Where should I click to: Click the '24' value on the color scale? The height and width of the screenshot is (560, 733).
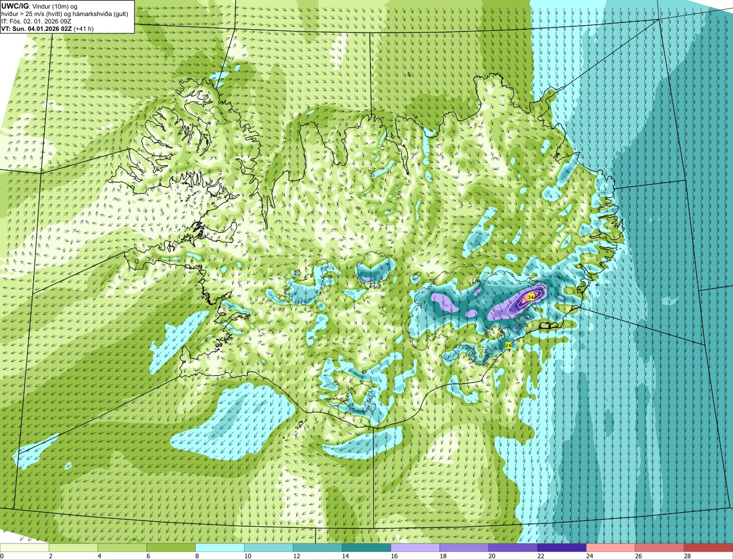click(589, 556)
